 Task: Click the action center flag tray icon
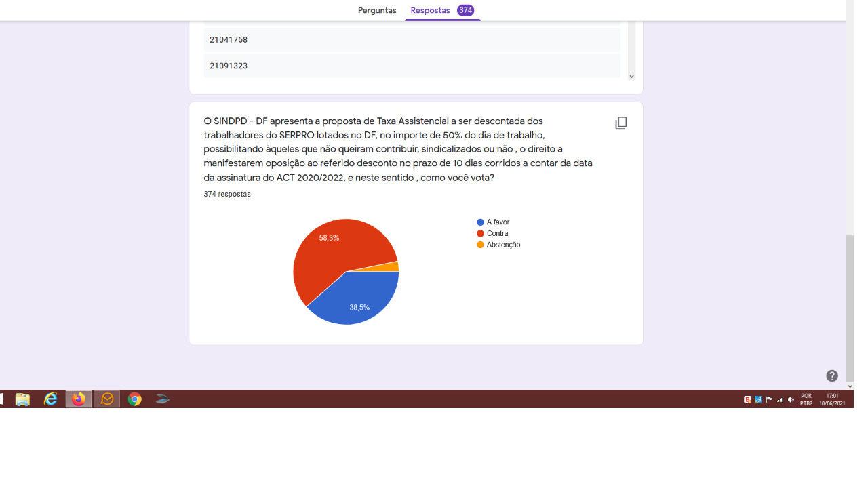(769, 400)
